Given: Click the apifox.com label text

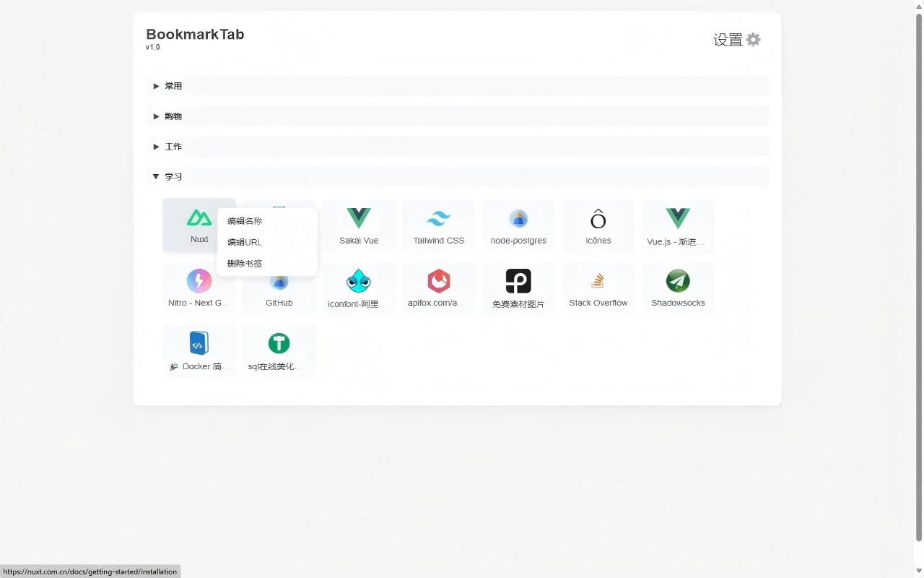Looking at the screenshot, I should click(434, 303).
